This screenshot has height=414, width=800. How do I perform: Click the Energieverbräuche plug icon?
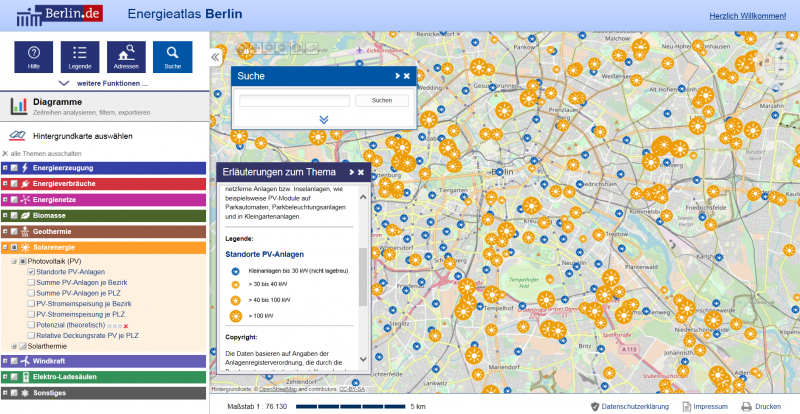point(24,184)
